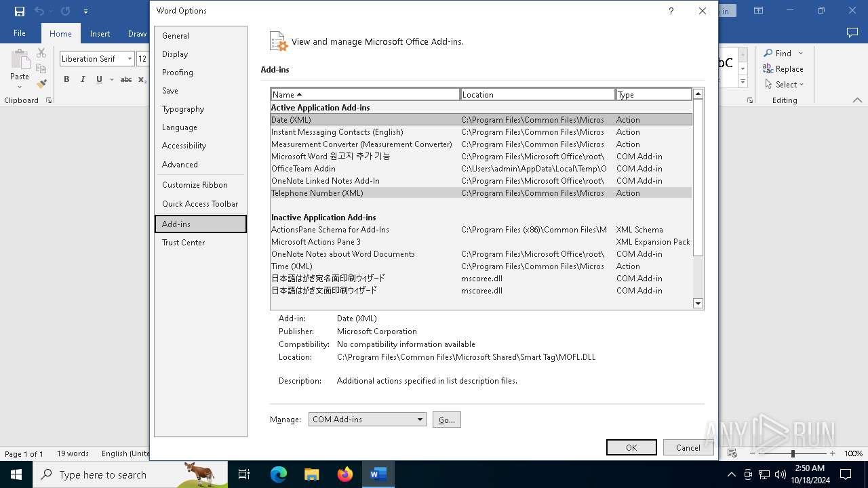Click the add-in list scroll up arrow

[x=698, y=94]
